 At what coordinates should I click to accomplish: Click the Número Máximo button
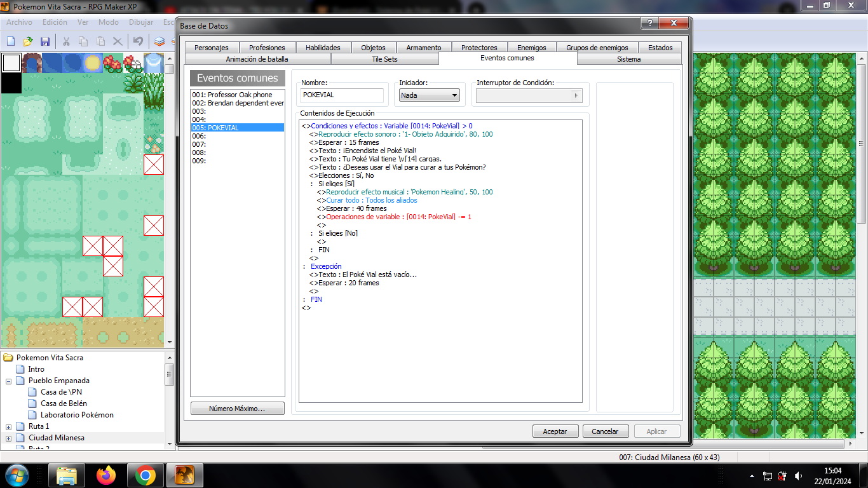tap(237, 409)
